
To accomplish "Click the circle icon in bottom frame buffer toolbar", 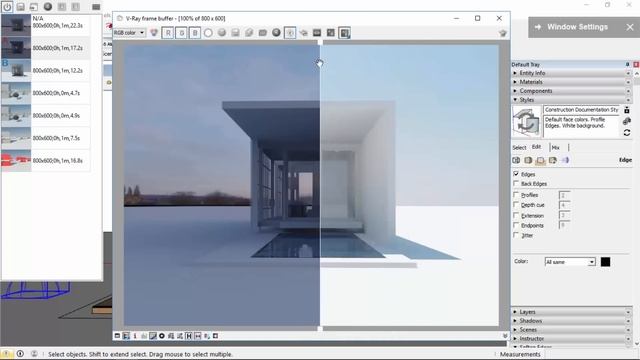I will (162, 336).
